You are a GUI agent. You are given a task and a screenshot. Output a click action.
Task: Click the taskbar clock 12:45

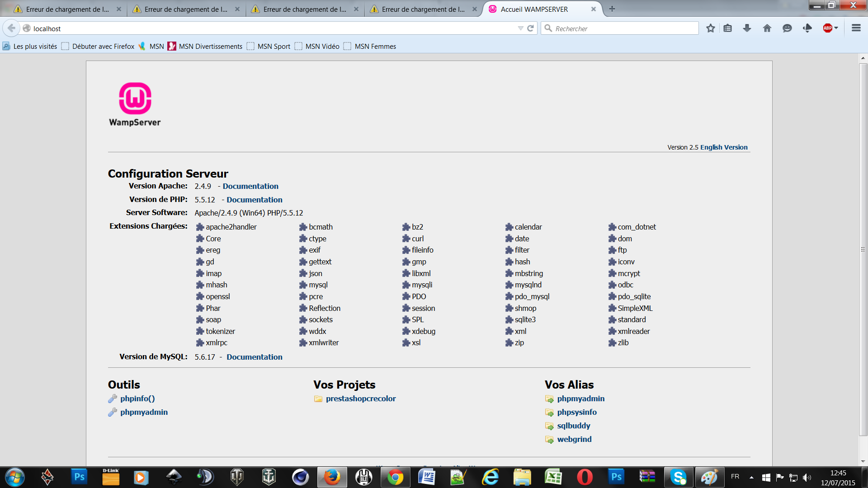[838, 473]
